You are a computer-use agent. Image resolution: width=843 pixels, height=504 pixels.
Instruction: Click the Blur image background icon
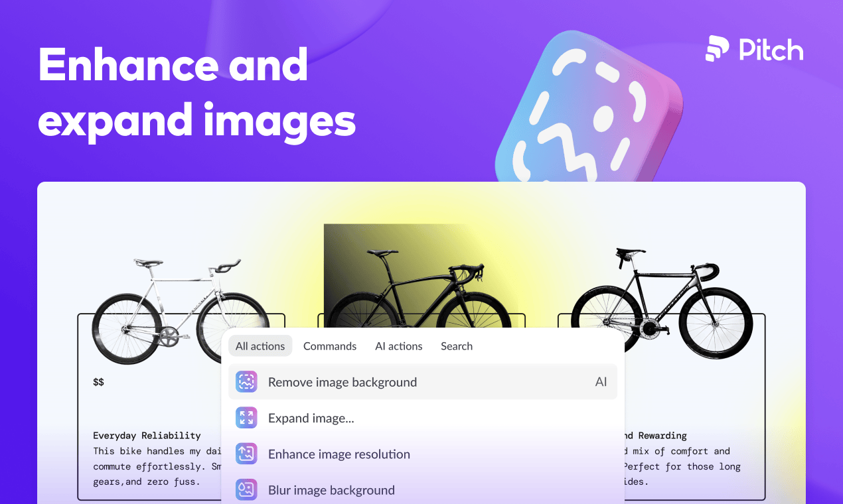pyautogui.click(x=246, y=490)
